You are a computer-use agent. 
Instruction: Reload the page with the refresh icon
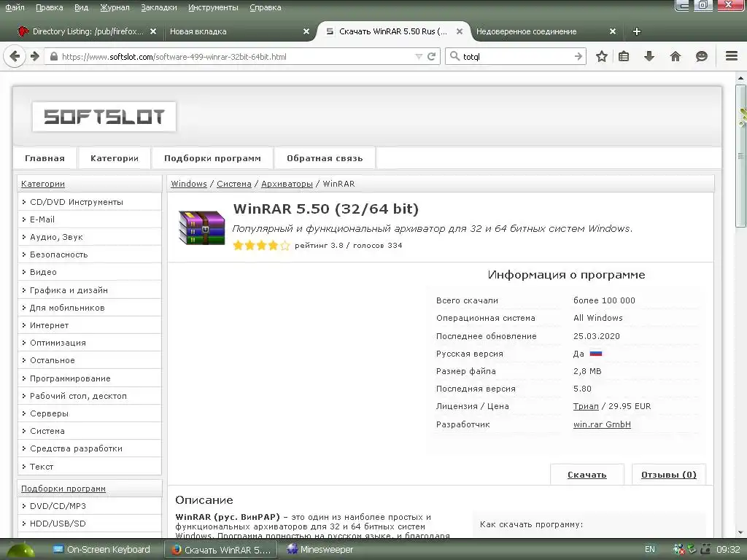(432, 56)
